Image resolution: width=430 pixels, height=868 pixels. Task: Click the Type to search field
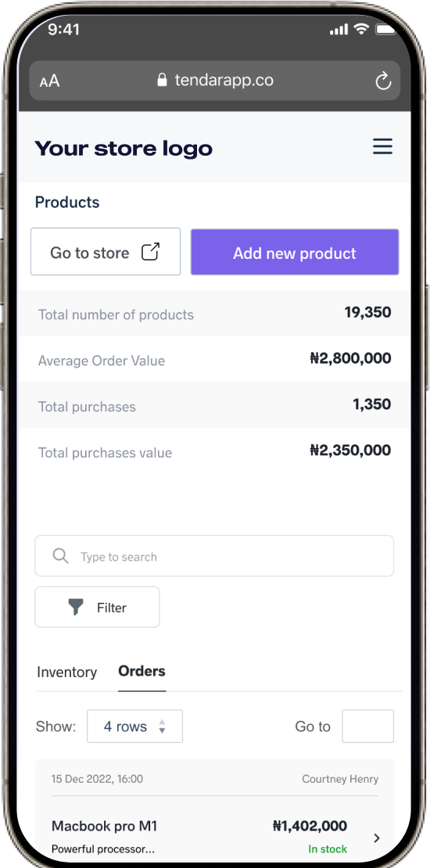[x=214, y=556]
